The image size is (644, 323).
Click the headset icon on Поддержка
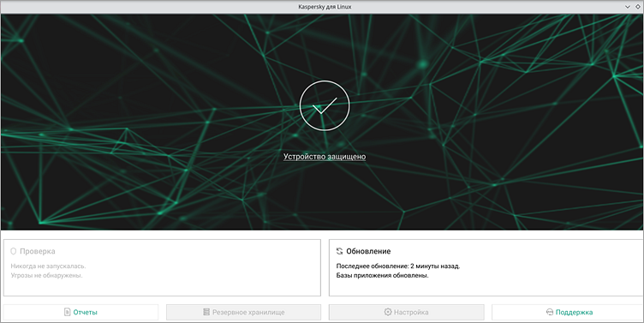(x=550, y=313)
